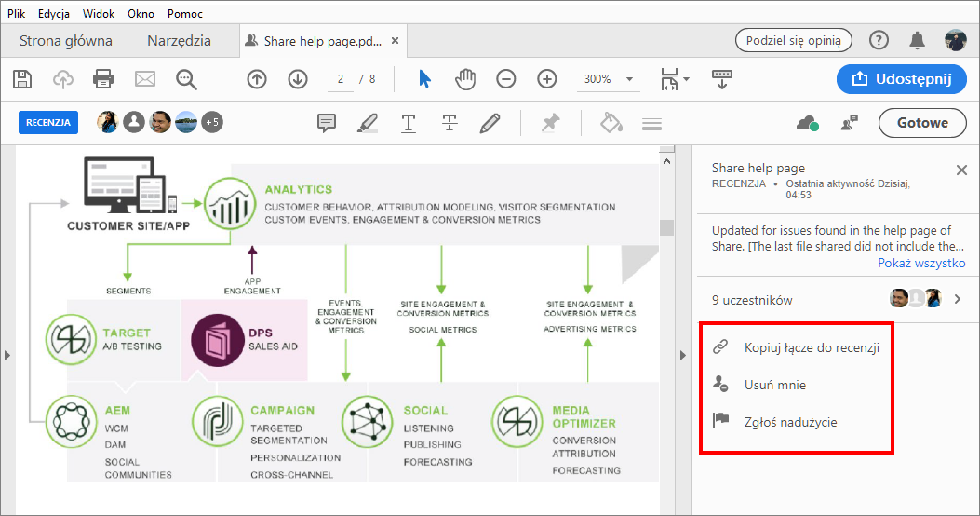The width and height of the screenshot is (980, 516).
Task: Go to previous page arrow
Action: click(x=257, y=79)
